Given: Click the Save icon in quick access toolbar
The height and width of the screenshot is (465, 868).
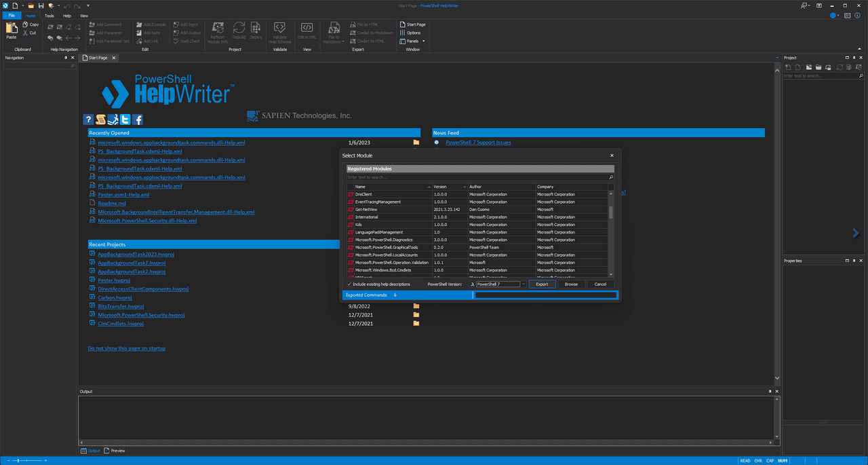Looking at the screenshot, I should coord(41,5).
